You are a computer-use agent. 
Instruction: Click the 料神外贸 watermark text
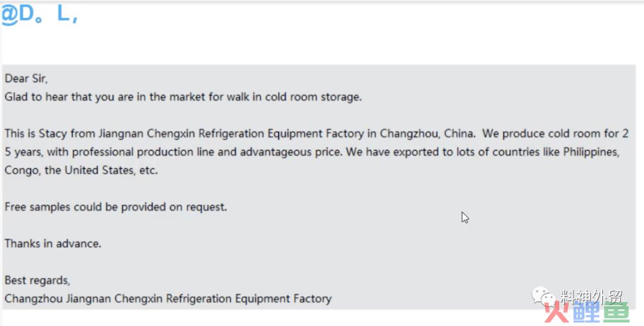click(x=592, y=296)
